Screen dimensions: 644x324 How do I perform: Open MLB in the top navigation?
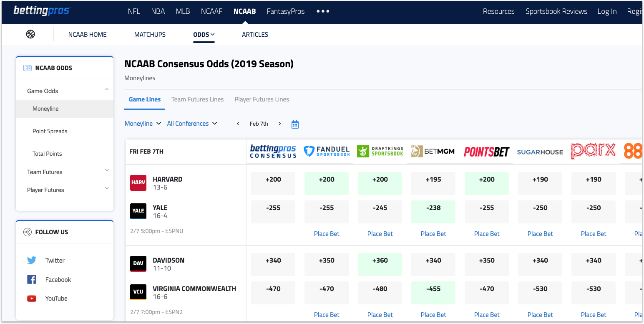point(183,11)
